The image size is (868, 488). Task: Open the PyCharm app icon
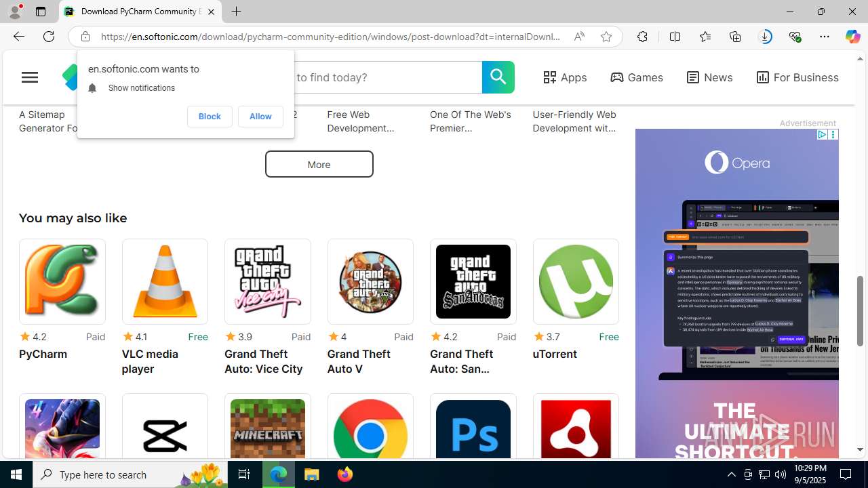(62, 281)
